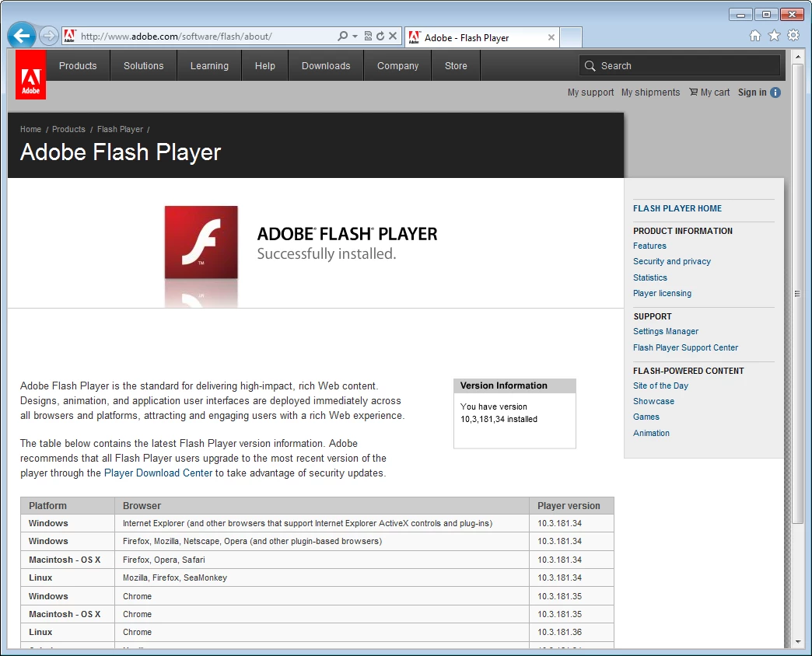Open Animation sidebar link

click(651, 433)
